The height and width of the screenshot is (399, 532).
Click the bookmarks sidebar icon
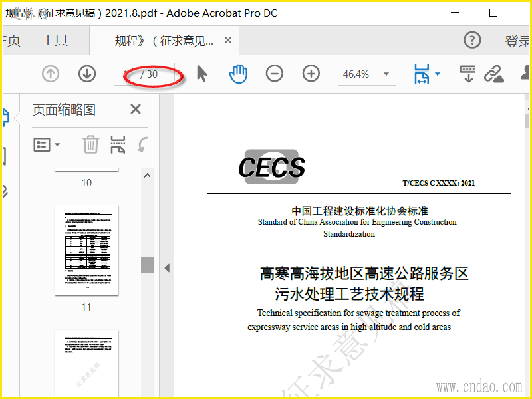[x=5, y=156]
